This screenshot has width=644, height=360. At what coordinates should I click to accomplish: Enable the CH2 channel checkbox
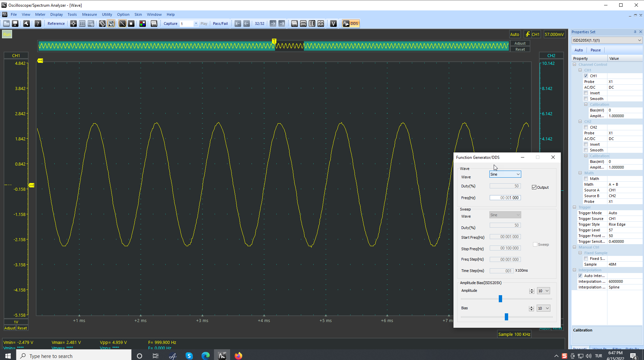[x=586, y=127]
